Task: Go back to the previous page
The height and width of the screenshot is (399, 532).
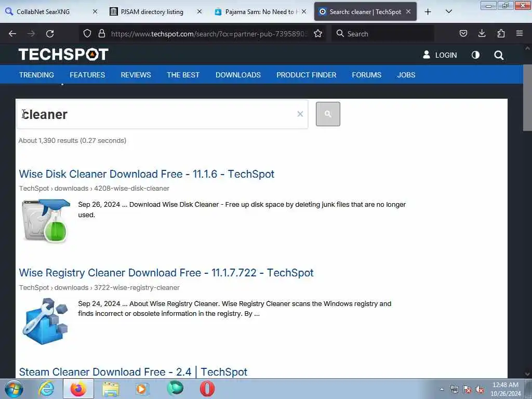Action: (12, 34)
